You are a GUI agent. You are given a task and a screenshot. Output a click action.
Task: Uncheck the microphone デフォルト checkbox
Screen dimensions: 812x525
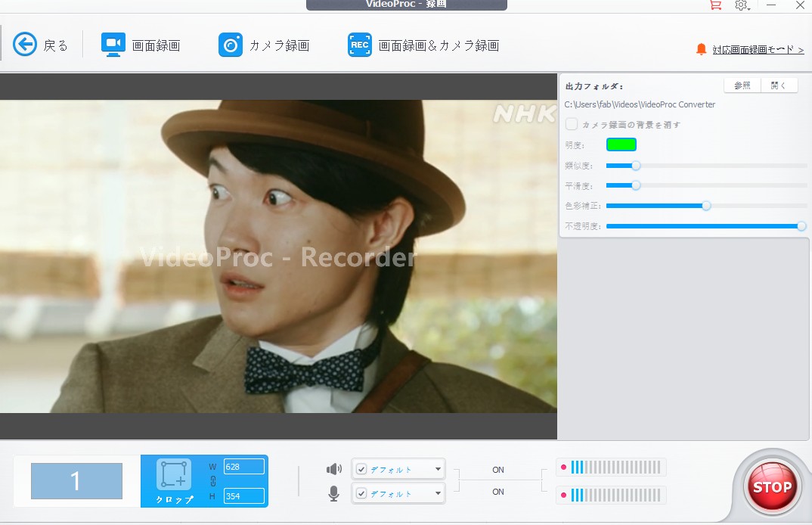point(361,493)
